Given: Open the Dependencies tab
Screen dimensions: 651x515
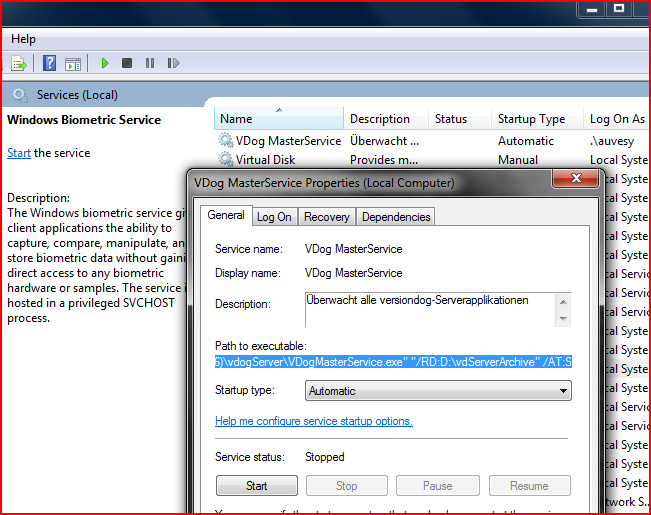Looking at the screenshot, I should tap(396, 217).
